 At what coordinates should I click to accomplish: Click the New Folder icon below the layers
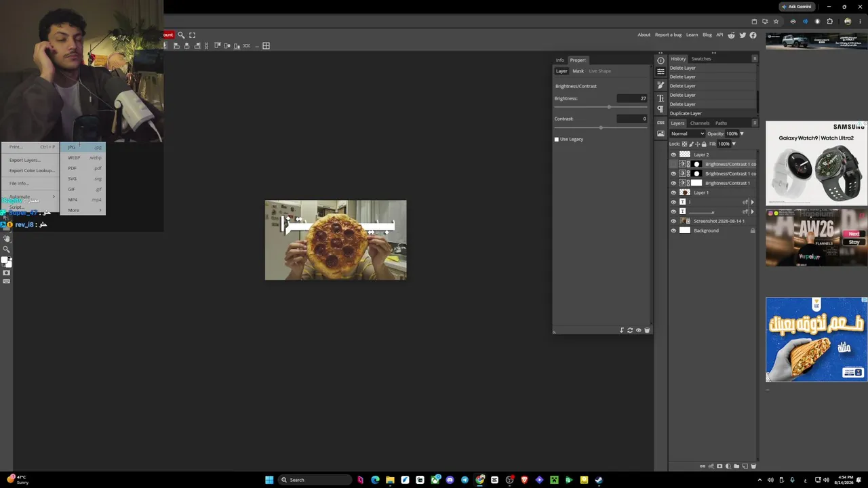[x=736, y=466]
